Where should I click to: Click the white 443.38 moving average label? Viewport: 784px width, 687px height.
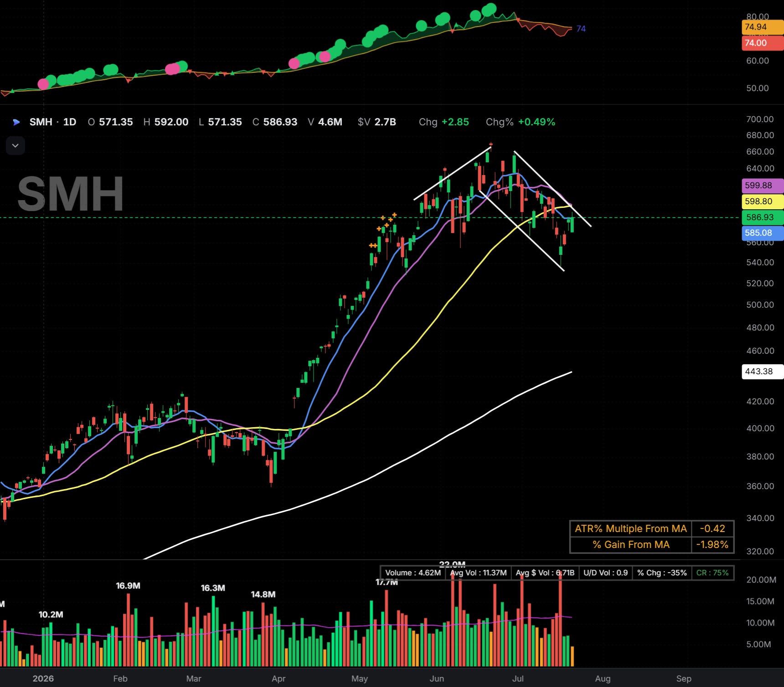[x=763, y=372]
